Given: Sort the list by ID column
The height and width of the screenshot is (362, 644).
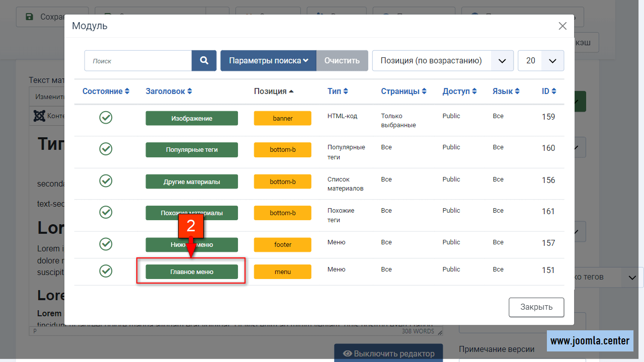Looking at the screenshot, I should (x=548, y=92).
